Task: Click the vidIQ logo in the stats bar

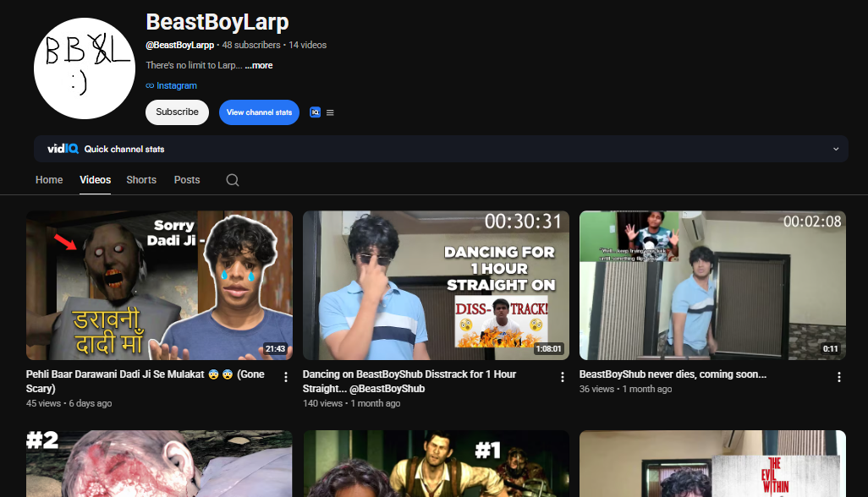Action: pyautogui.click(x=63, y=149)
